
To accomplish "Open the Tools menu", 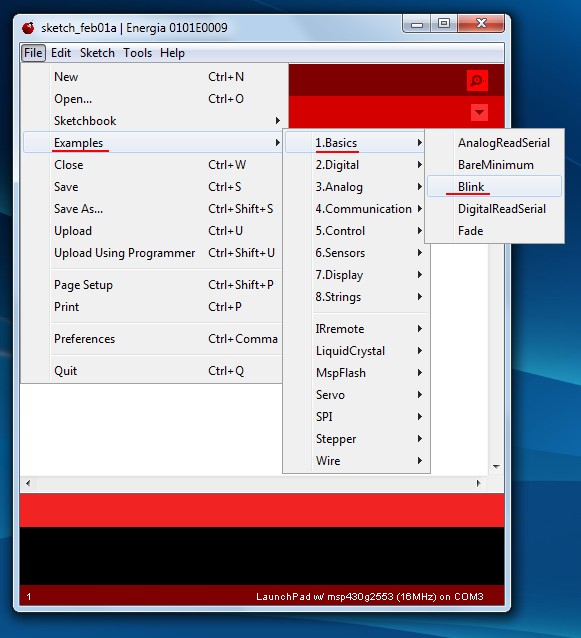I will (x=138, y=53).
